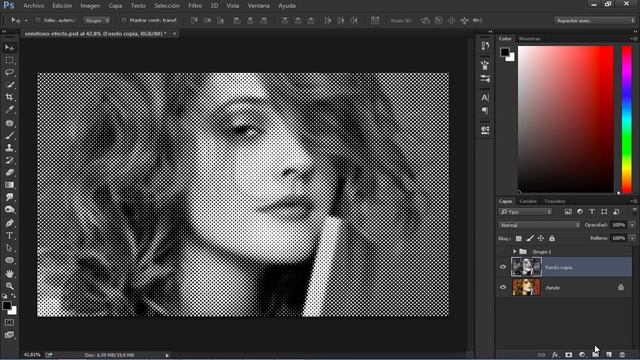The image size is (640, 360).
Task: Open the Archivo menu
Action: point(33,6)
